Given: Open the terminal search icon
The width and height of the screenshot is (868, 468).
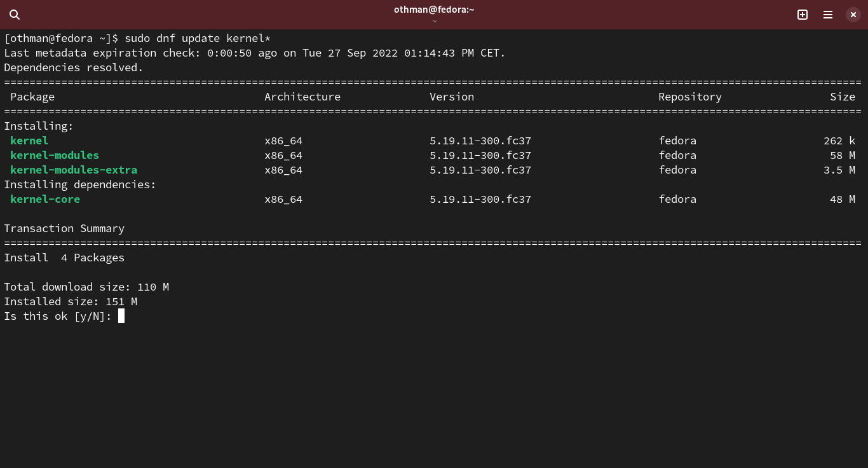Looking at the screenshot, I should tap(15, 15).
